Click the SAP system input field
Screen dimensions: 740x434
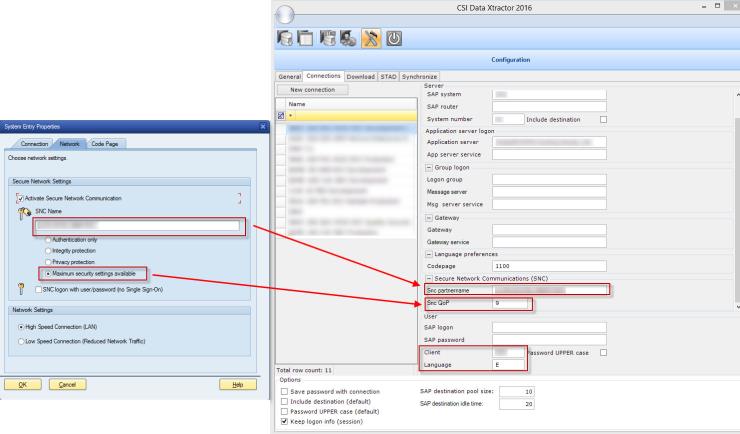click(549, 94)
